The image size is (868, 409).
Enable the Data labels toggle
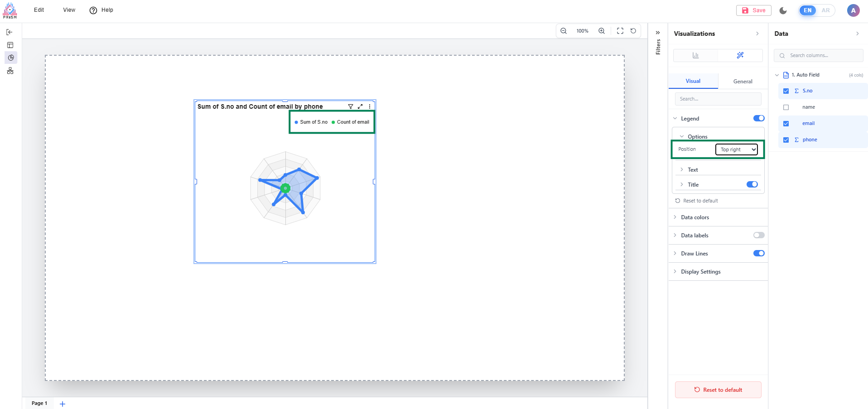759,235
